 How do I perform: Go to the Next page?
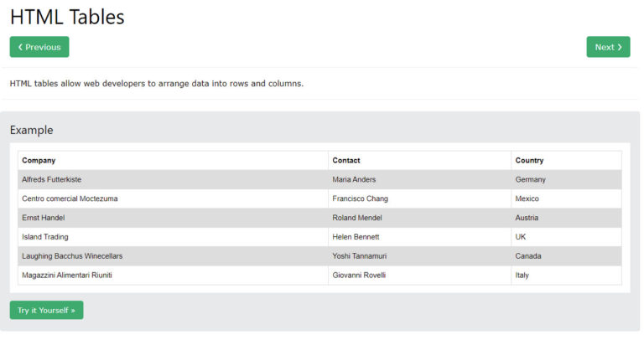pos(608,47)
